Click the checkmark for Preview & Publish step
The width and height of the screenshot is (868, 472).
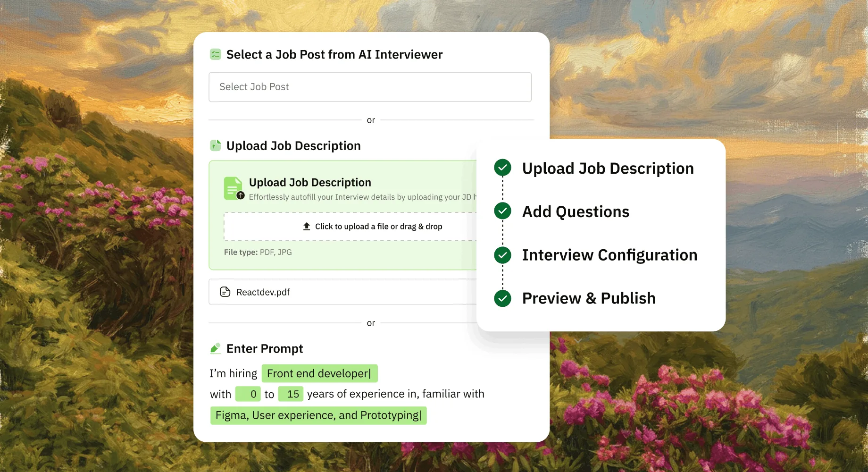click(x=502, y=298)
